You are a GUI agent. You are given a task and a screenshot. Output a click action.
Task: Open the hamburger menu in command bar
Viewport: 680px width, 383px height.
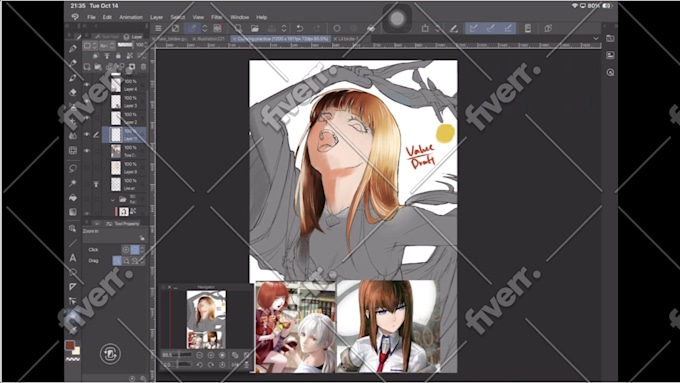pyautogui.click(x=158, y=29)
